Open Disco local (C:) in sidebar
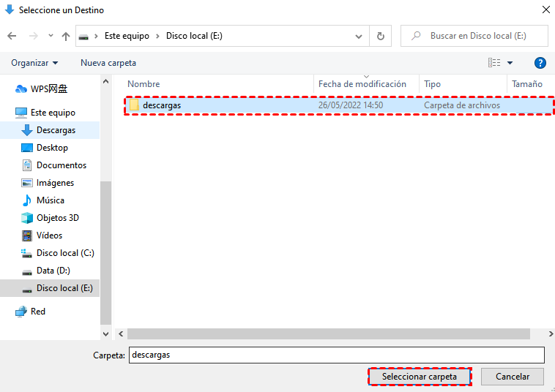 click(65, 253)
